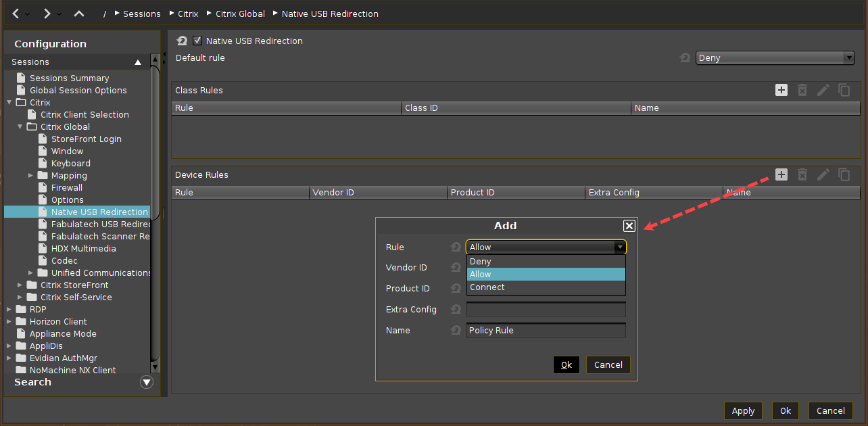
Task: Clear the Policy Rule text in the Name field
Action: [545, 330]
